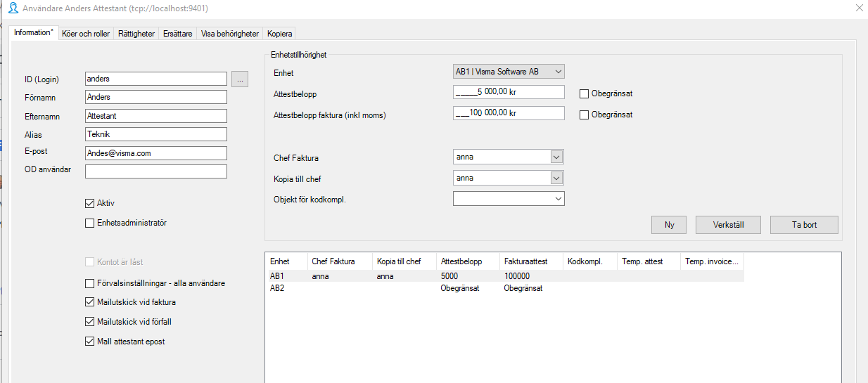
Task: Check Obegränsat for Attestbelopp faktura
Action: (584, 115)
